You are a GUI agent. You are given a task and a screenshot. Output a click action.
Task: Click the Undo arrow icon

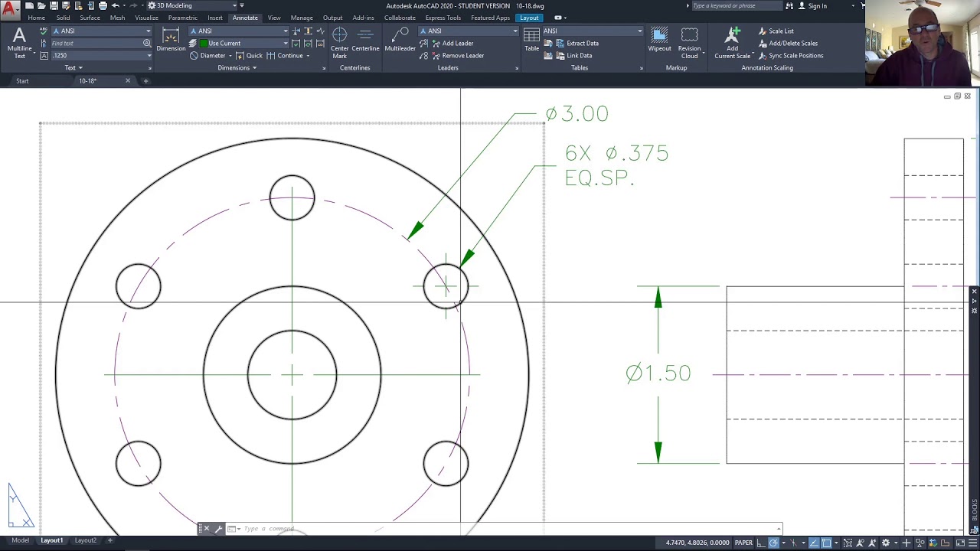point(115,5)
